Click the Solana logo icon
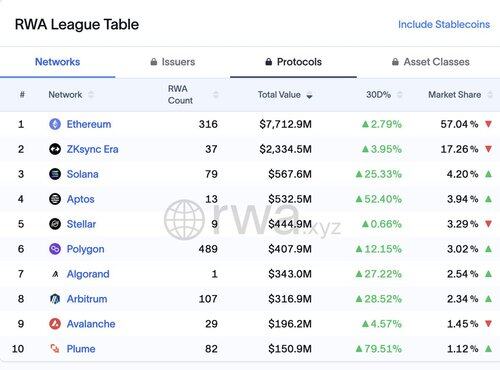The height and width of the screenshot is (370, 500). pos(55,174)
